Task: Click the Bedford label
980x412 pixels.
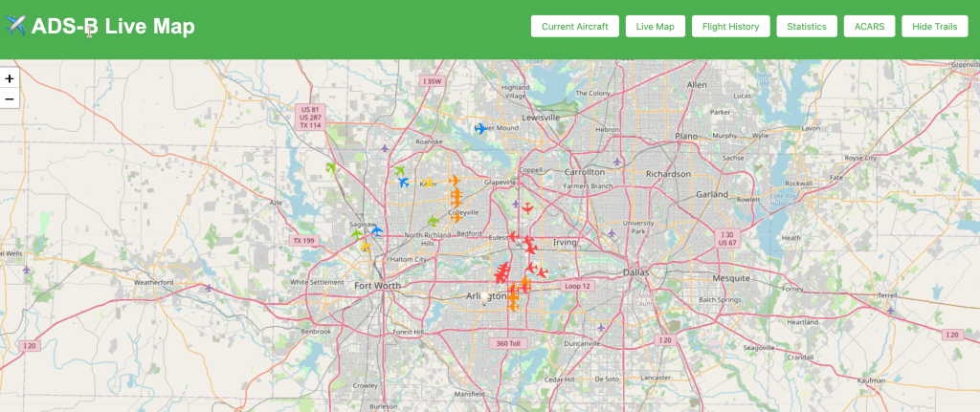Action: (x=469, y=233)
